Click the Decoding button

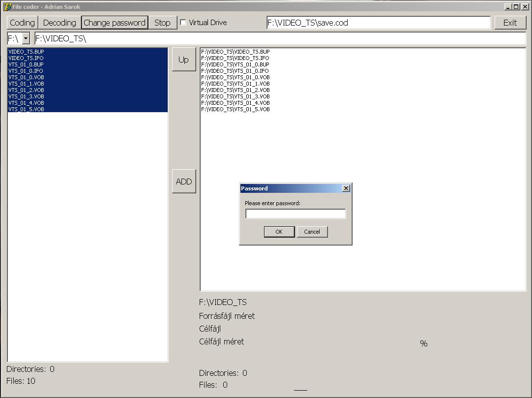click(59, 23)
